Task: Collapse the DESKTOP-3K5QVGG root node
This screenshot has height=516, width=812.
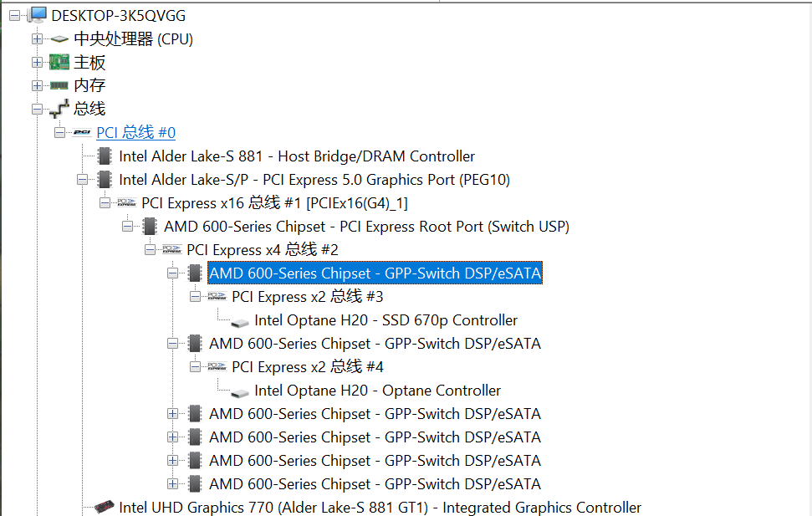Action: tap(15, 16)
